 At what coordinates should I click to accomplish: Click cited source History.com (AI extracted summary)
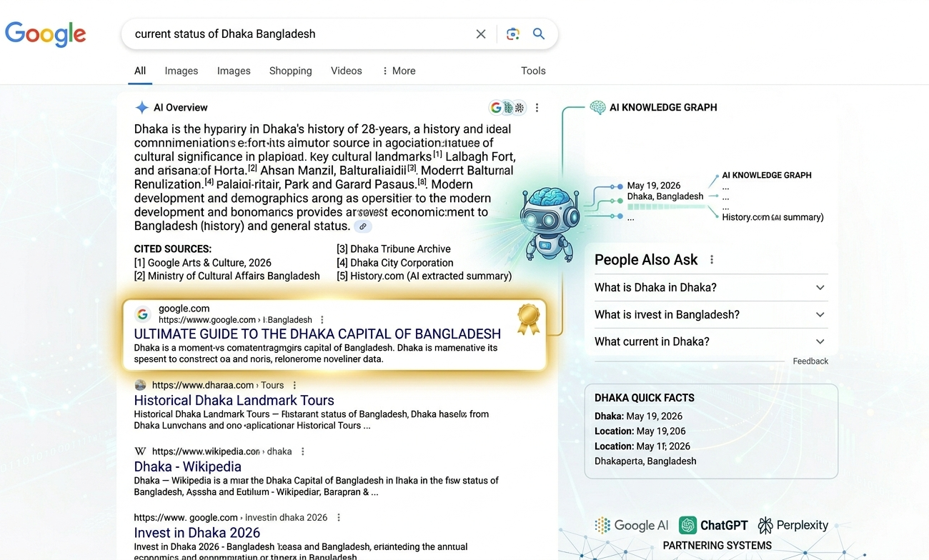click(424, 276)
